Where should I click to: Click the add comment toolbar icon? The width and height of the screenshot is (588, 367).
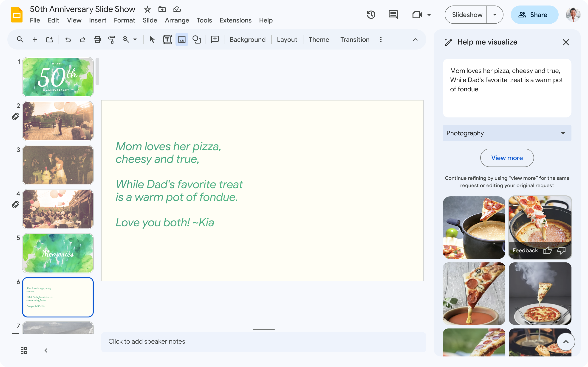(x=215, y=39)
